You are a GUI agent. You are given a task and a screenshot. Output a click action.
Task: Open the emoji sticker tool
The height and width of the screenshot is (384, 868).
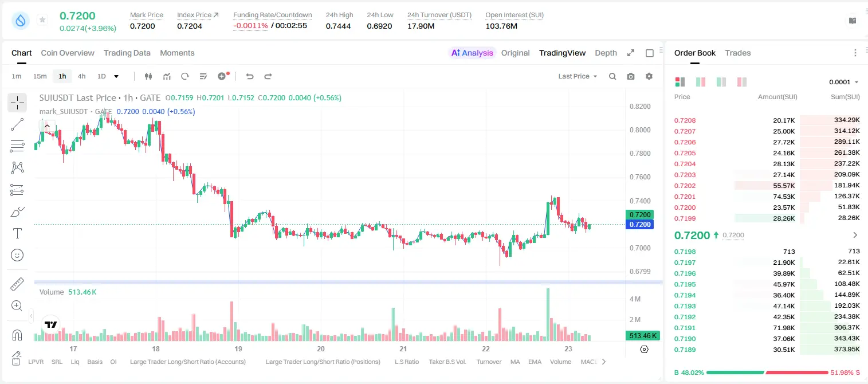17,255
